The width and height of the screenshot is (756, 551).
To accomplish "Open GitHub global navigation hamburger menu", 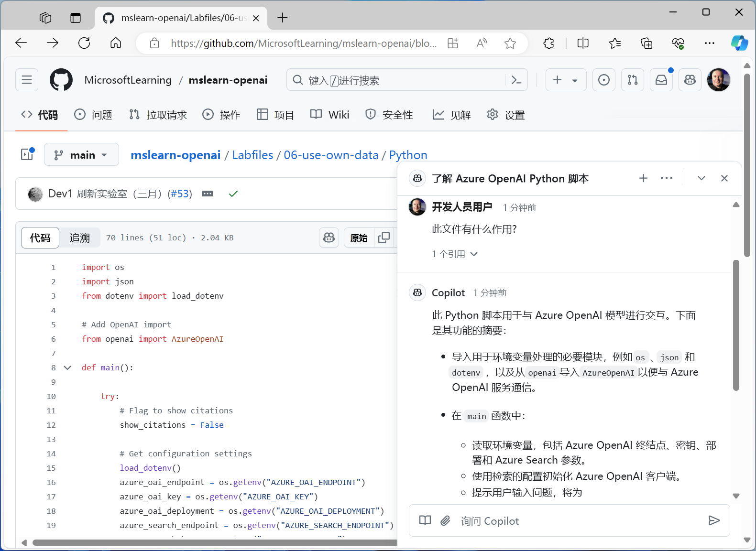I will coord(27,80).
